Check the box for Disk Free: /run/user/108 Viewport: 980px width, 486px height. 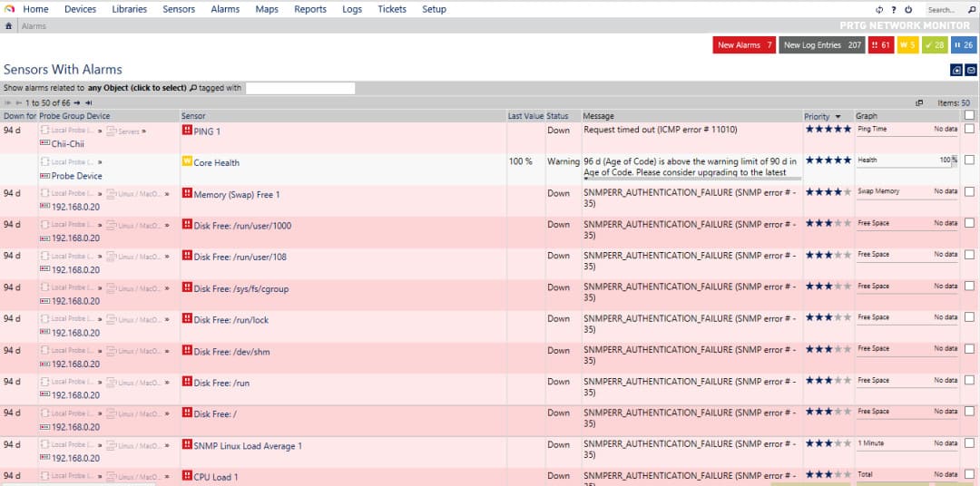pyautogui.click(x=969, y=254)
